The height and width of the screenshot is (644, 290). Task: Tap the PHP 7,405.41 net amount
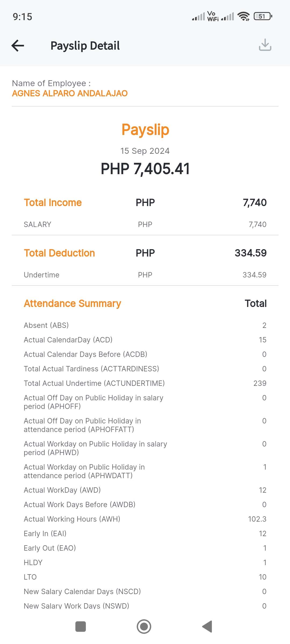point(145,169)
